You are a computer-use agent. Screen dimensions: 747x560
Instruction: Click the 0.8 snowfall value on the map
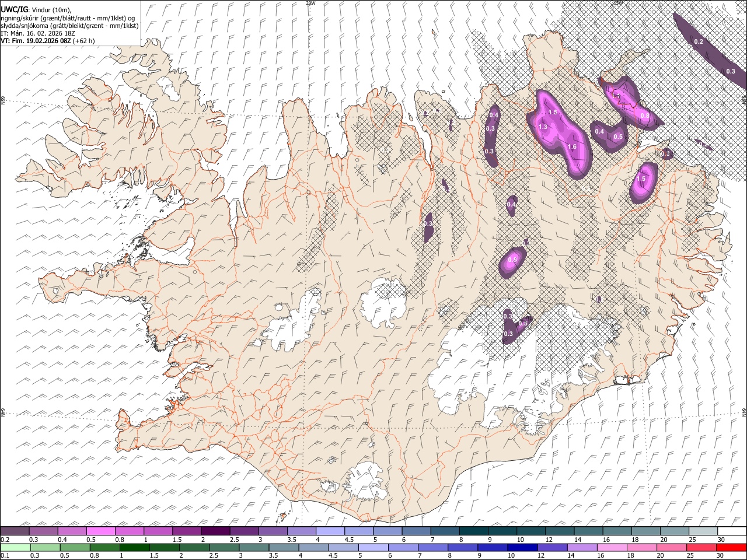[x=645, y=116]
